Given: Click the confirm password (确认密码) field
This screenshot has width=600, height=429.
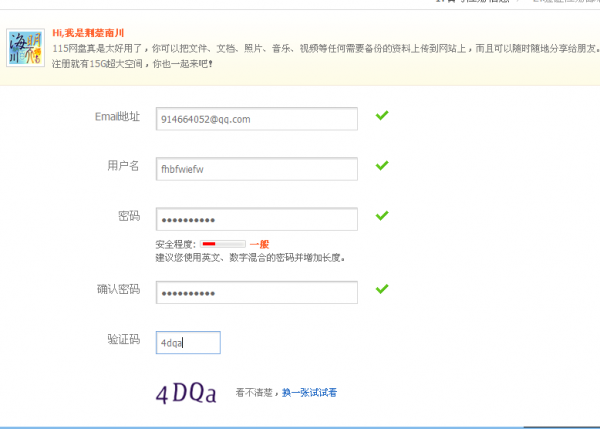Looking at the screenshot, I should [x=257, y=293].
